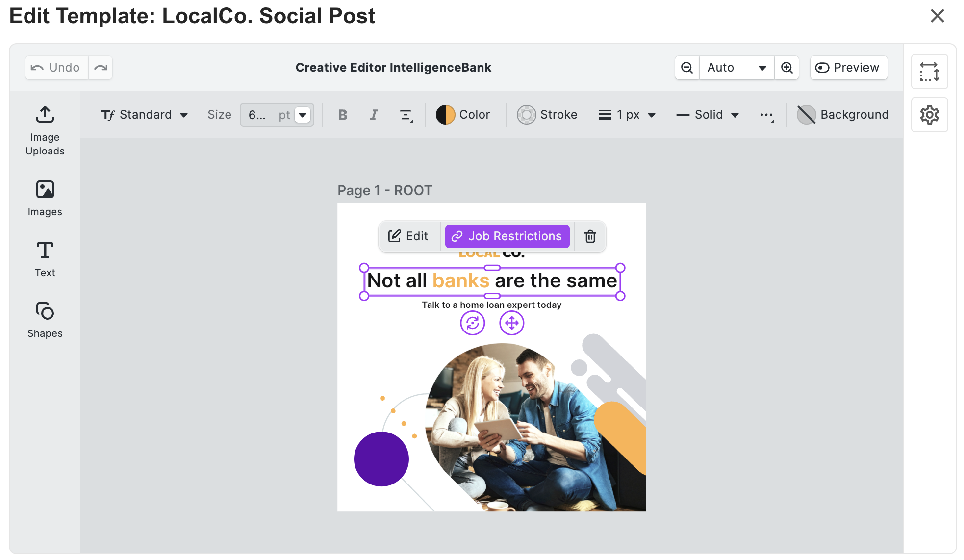Click the Job Restrictions button
Image resolution: width=964 pixels, height=560 pixels.
point(507,236)
